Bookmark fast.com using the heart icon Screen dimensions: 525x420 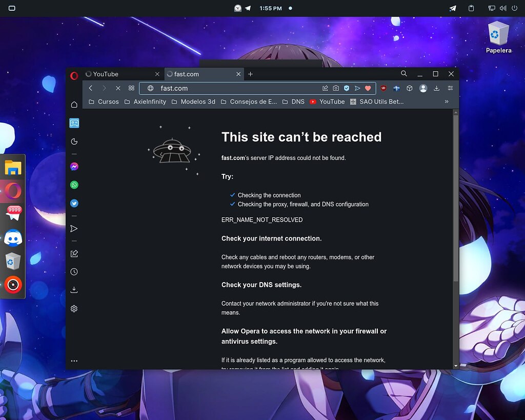tap(368, 88)
